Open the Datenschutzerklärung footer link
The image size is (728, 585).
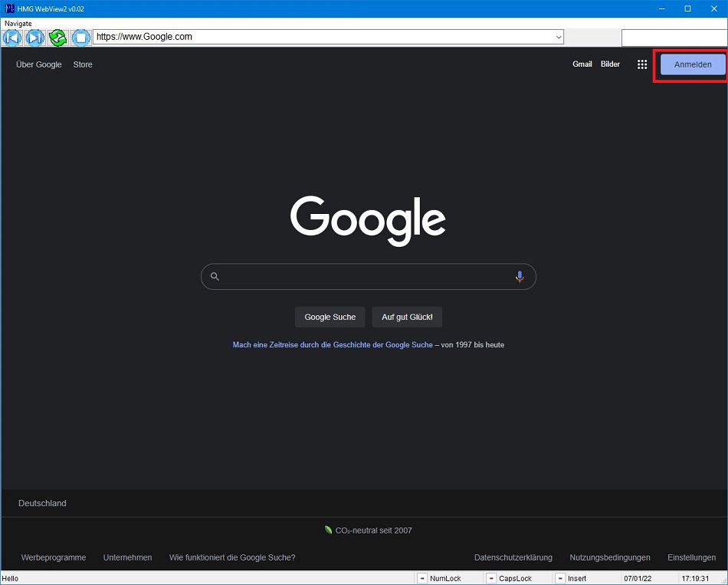[513, 557]
